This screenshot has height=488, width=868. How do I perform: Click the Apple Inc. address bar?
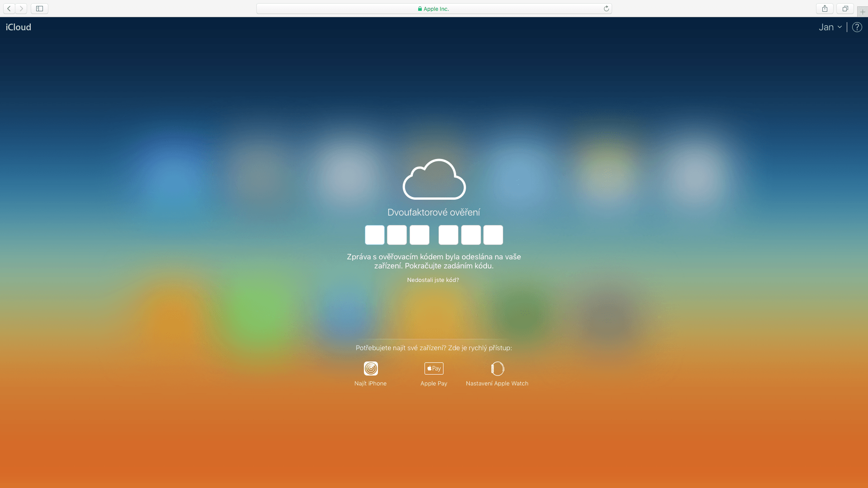(x=434, y=9)
